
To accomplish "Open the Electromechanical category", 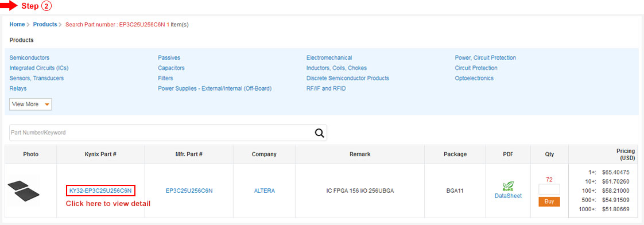I will (x=329, y=58).
